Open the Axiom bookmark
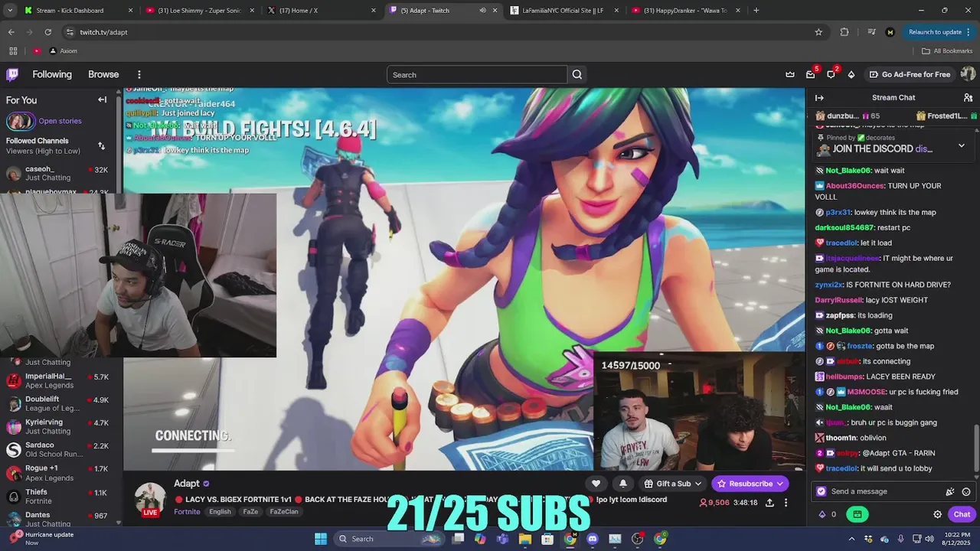Screen dimensions: 980x551 point(63,51)
